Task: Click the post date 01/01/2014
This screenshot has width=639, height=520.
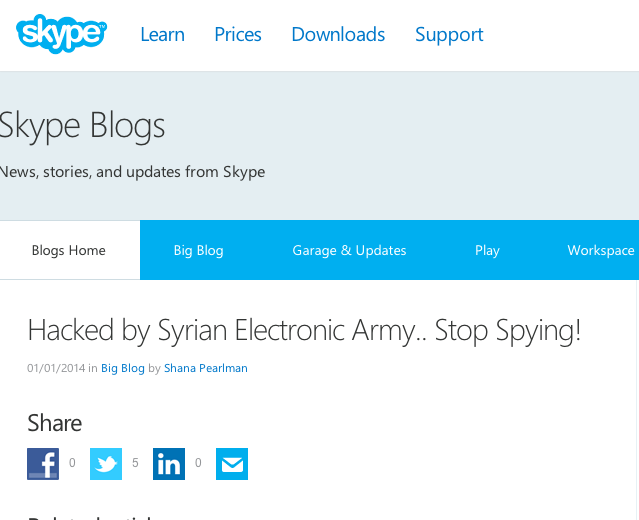Action: point(56,368)
